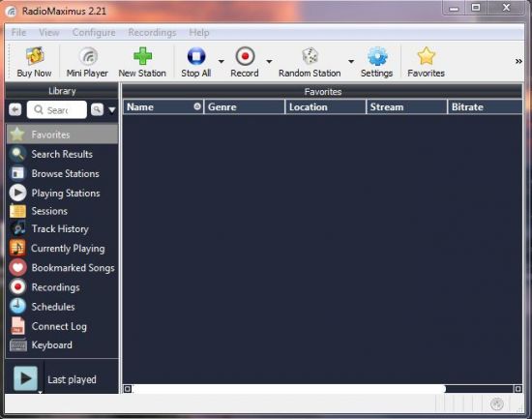Open Sessions in the Library
Screen dimensions: 532x419
pyautogui.click(x=63, y=211)
